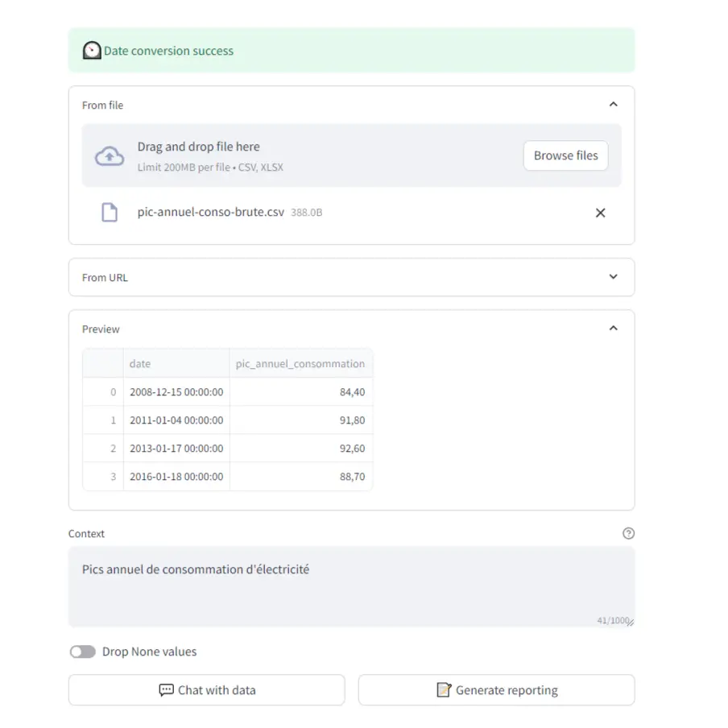Viewport: 728px width, 728px height.
Task: Start Chat with data
Action: pyautogui.click(x=207, y=690)
